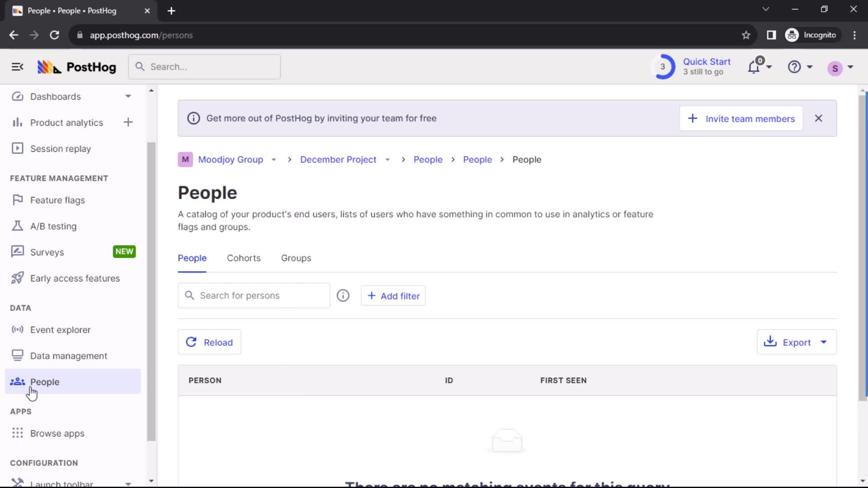Expand the Moodjoy Group dropdown

click(274, 159)
